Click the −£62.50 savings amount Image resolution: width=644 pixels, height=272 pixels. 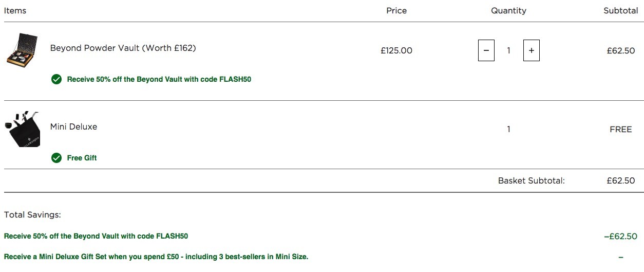[x=620, y=236]
